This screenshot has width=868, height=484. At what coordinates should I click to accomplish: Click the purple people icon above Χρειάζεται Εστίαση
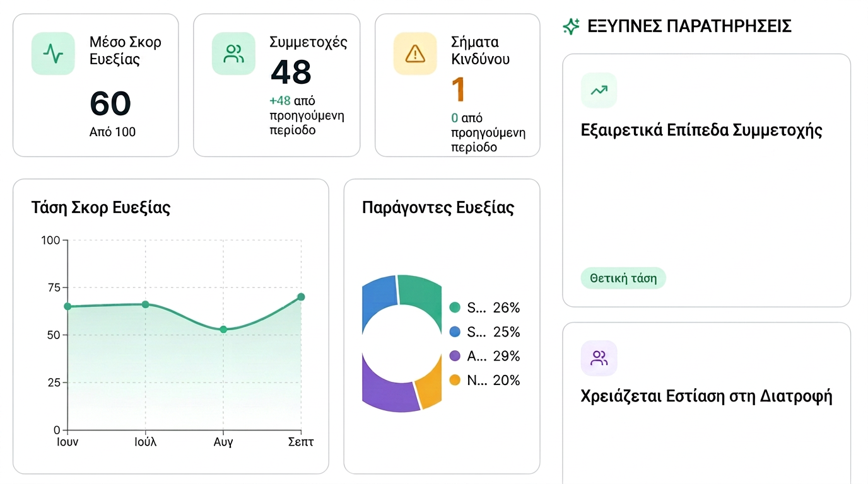[x=599, y=358]
